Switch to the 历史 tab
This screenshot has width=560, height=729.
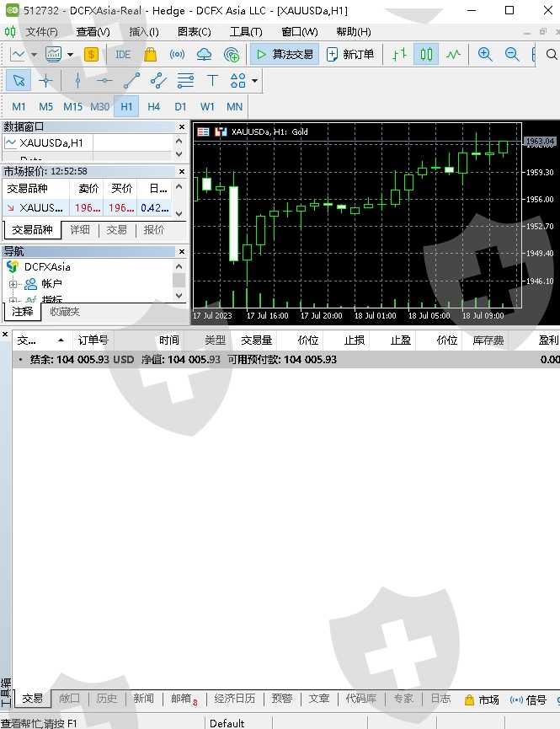click(x=107, y=699)
